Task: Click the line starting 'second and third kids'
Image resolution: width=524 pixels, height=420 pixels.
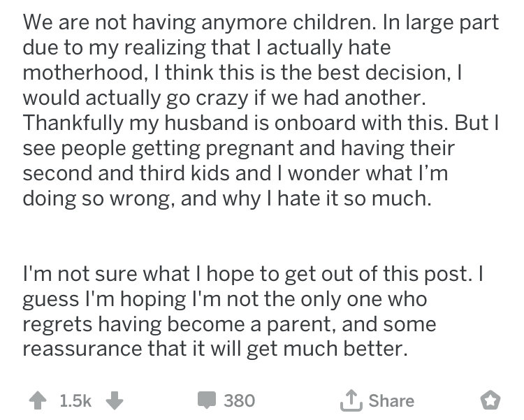Action: (x=235, y=173)
